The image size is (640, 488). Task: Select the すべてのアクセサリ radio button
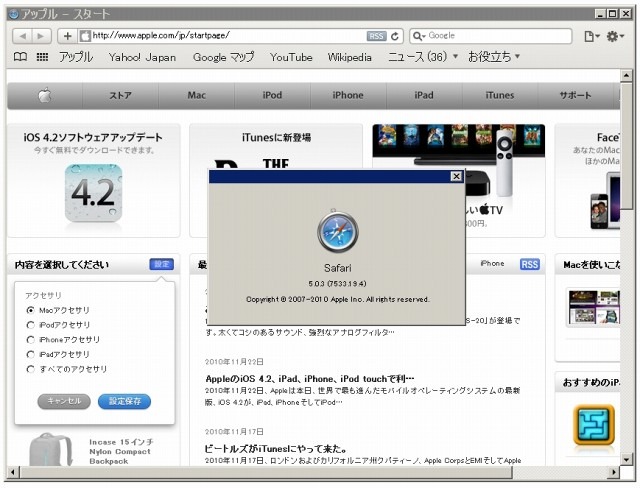[x=30, y=369]
